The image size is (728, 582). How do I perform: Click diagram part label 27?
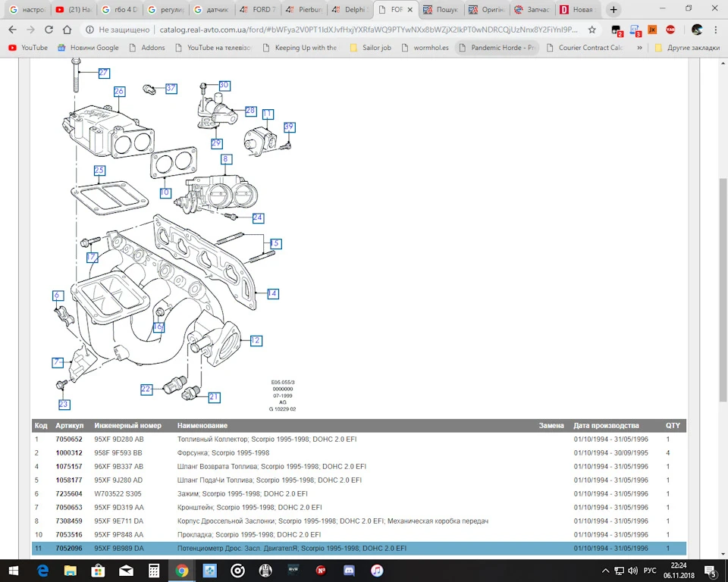coord(104,73)
